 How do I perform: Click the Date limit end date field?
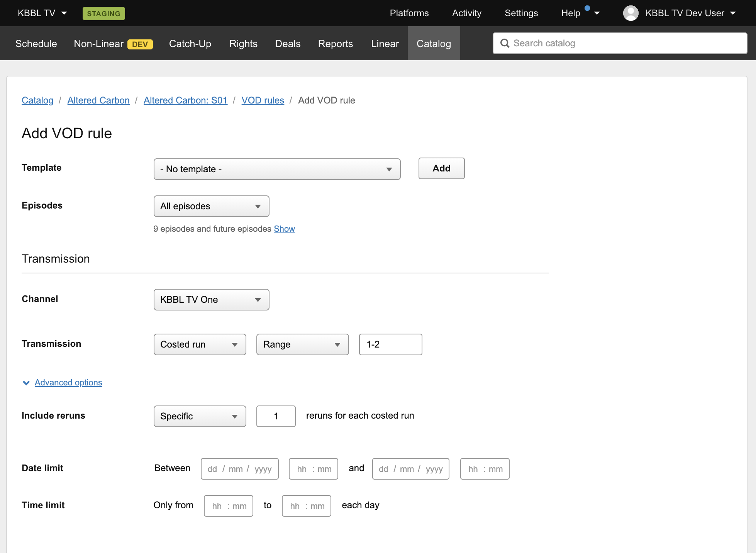coord(410,469)
